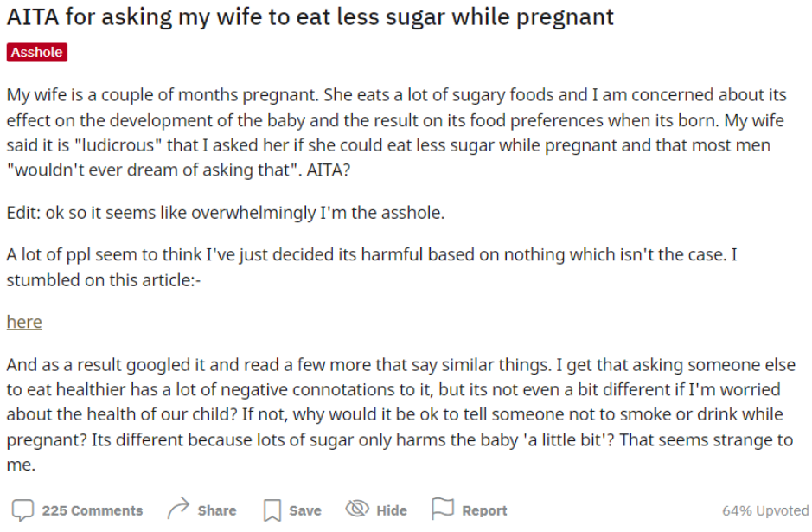Click the paragraph starting "And as a result googled"

[400, 414]
